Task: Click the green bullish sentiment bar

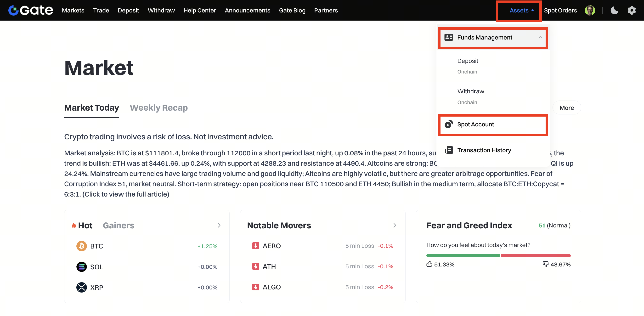Action: (x=463, y=255)
